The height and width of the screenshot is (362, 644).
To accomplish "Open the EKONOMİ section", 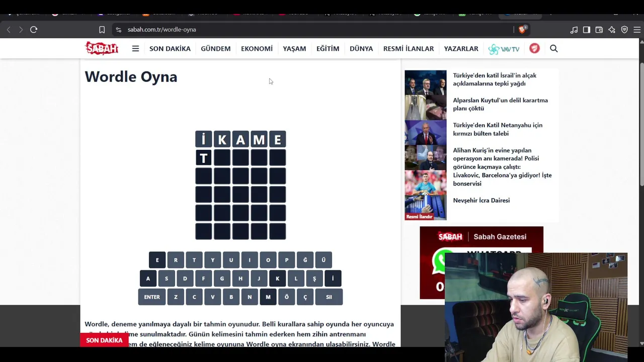I will [257, 49].
